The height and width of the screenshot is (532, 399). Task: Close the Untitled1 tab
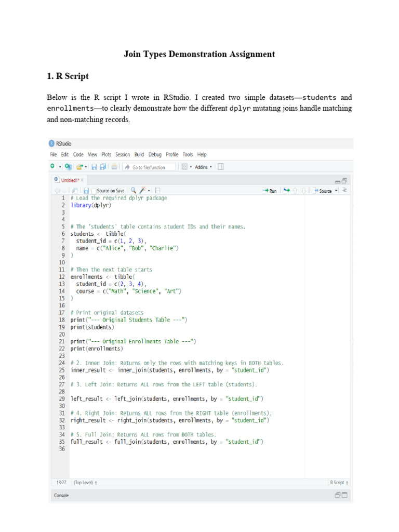[x=82, y=180]
